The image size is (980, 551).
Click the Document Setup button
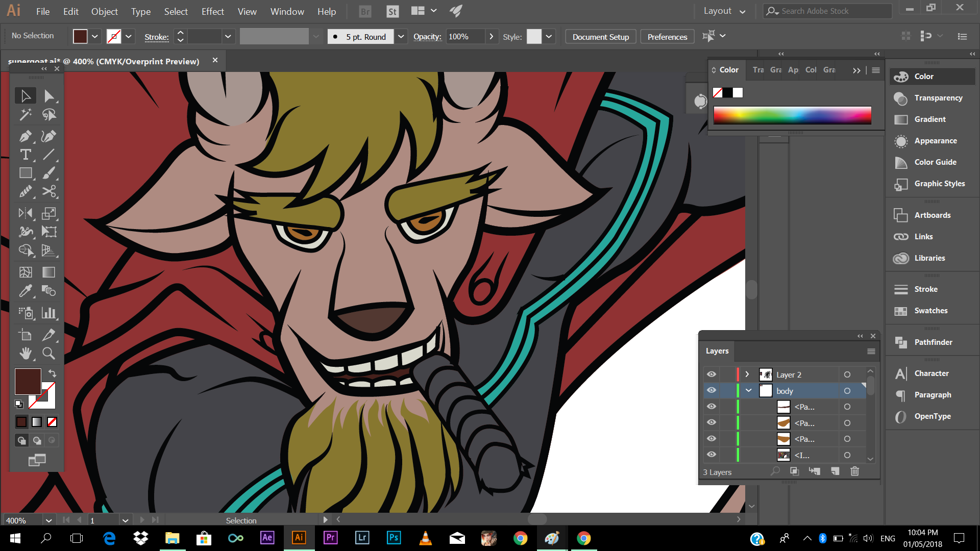[600, 37]
